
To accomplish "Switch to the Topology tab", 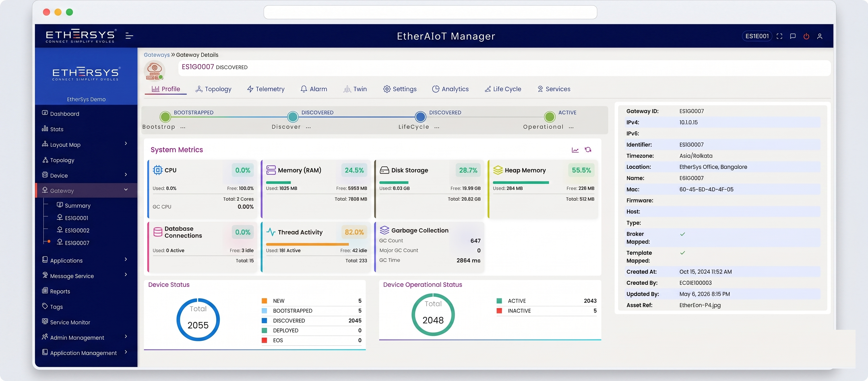I will [x=213, y=89].
